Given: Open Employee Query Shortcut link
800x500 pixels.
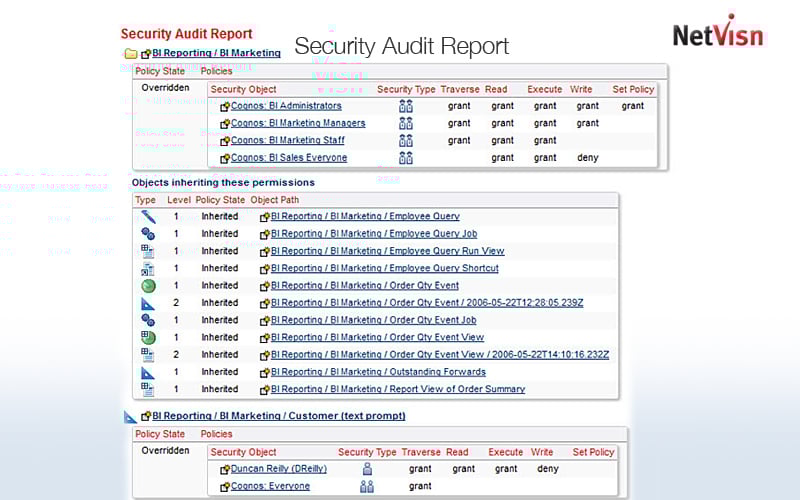Looking at the screenshot, I should (x=385, y=268).
